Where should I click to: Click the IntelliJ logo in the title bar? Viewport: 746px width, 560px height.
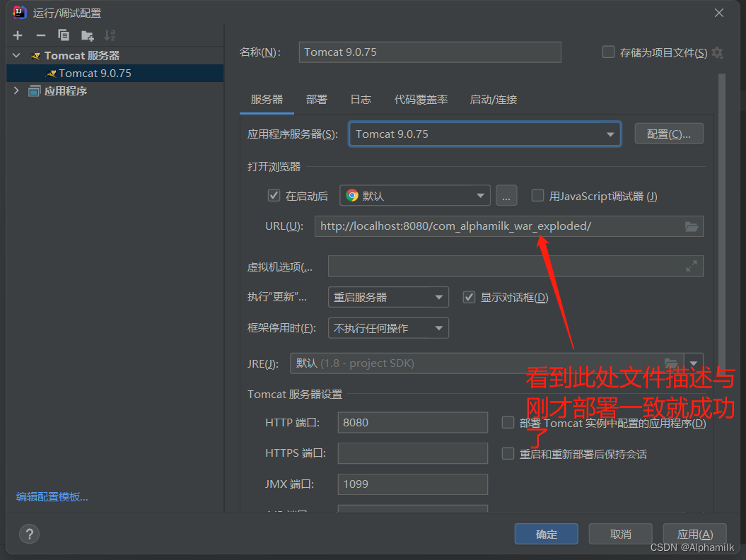click(19, 12)
